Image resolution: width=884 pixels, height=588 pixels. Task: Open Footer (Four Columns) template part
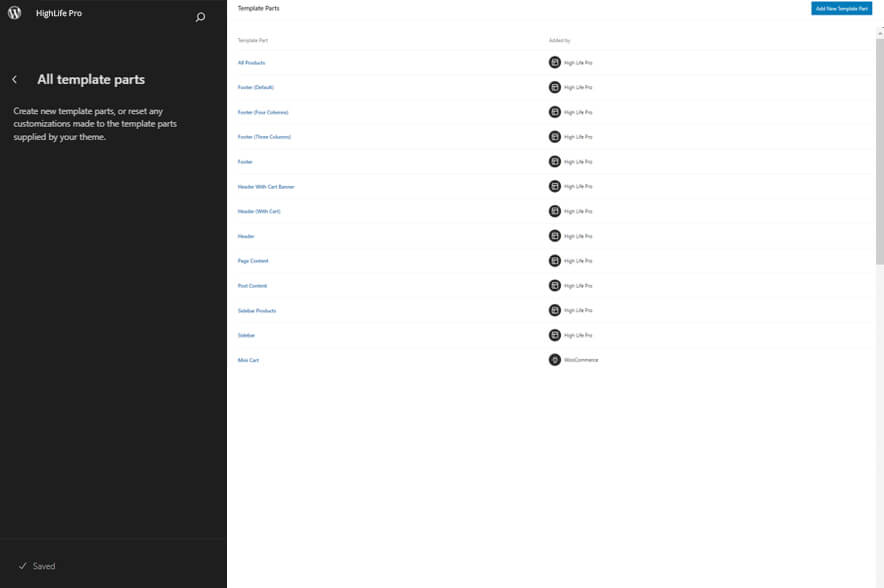click(x=263, y=112)
